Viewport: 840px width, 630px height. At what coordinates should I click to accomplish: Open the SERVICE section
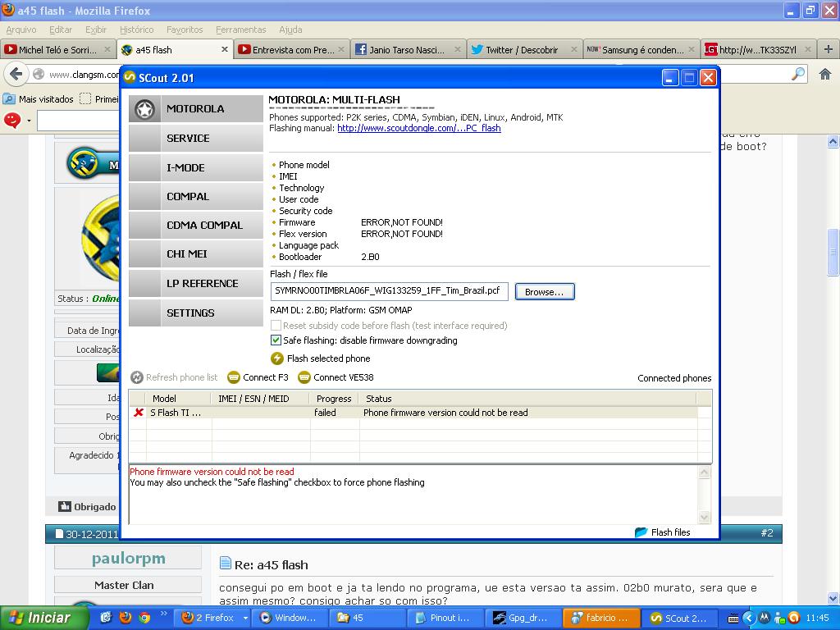pos(196,138)
